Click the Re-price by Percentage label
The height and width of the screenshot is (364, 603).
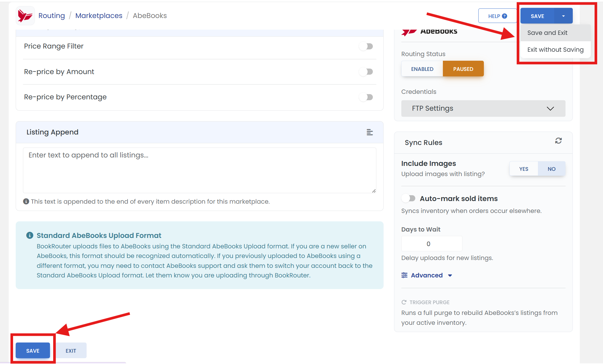click(x=65, y=97)
